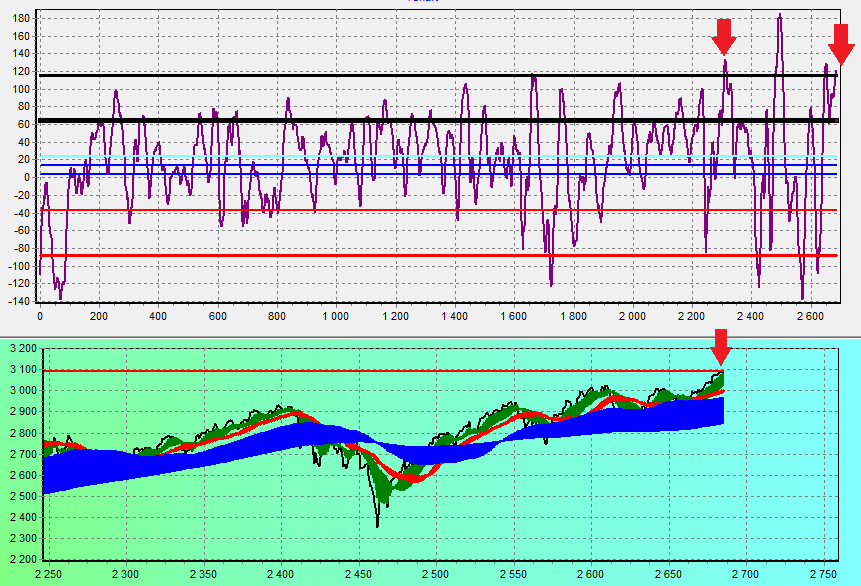Select the 80 label on the upper chart's vertical axis

(x=24, y=107)
